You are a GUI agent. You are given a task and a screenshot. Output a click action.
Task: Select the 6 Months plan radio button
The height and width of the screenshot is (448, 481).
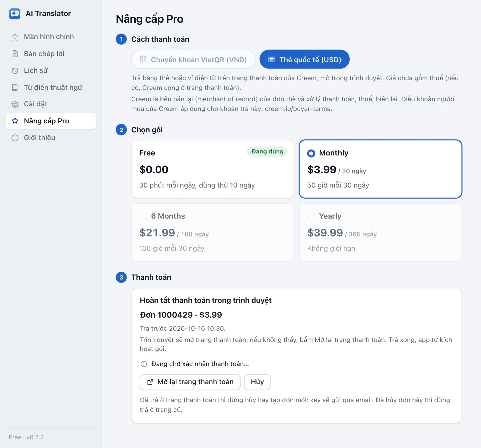[x=143, y=217]
